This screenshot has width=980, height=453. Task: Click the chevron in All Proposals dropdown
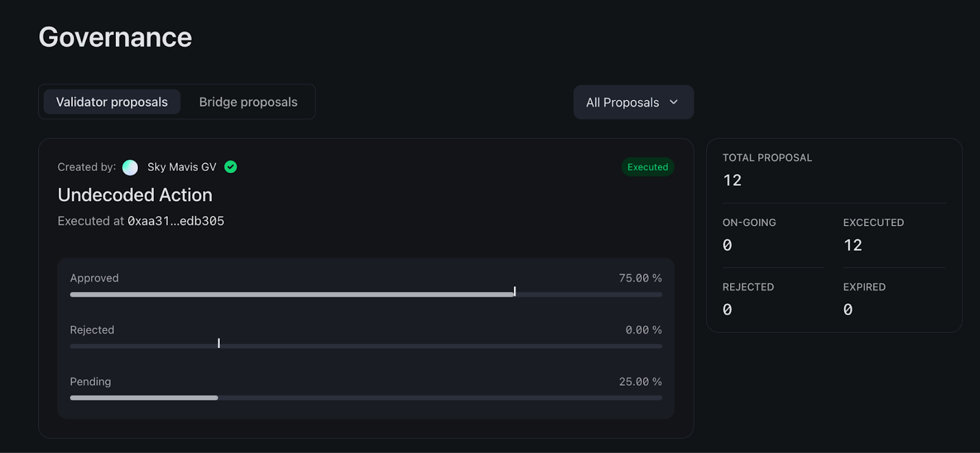[674, 102]
